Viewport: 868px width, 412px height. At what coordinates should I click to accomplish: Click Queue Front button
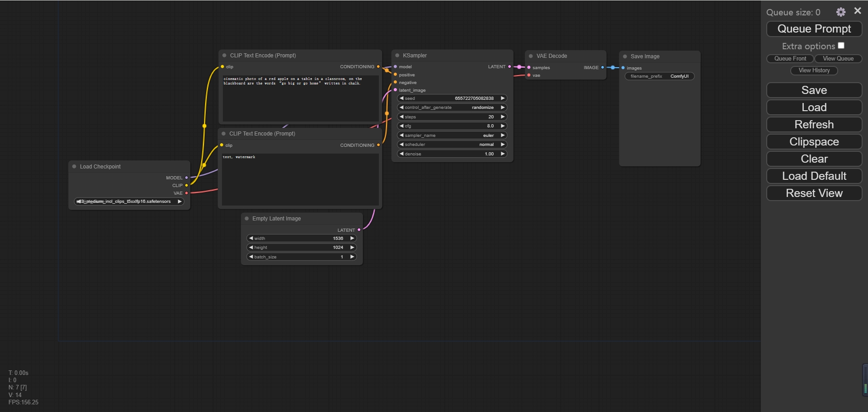pyautogui.click(x=790, y=59)
